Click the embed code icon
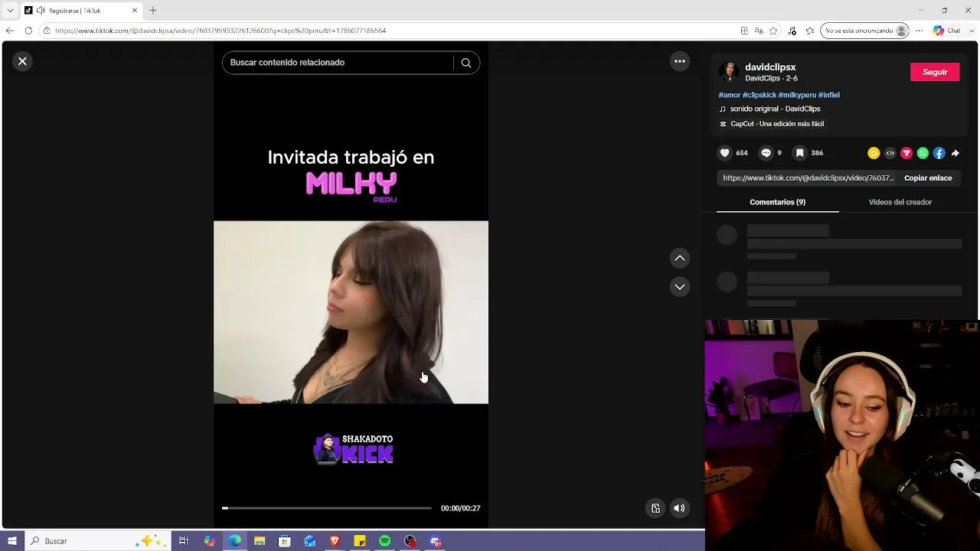The image size is (980, 551). 890,153
